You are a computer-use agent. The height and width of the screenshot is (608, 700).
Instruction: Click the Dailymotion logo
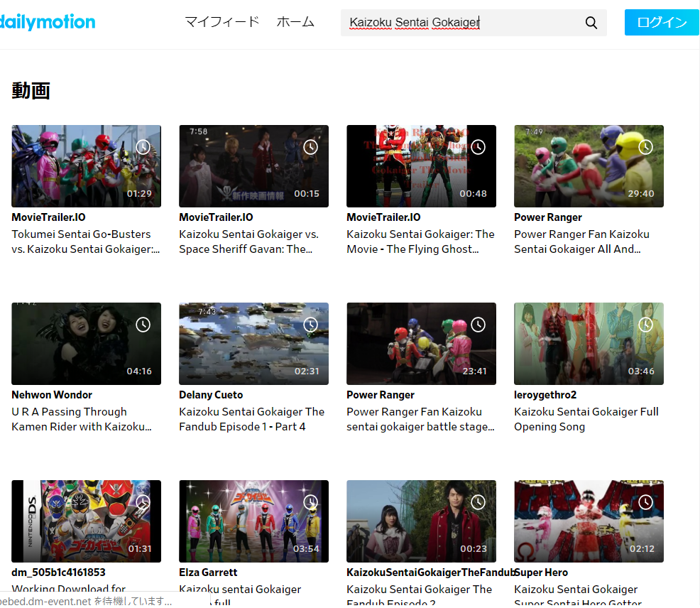[x=47, y=22]
